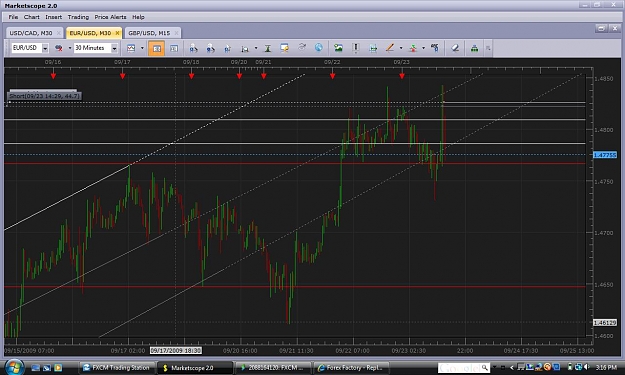Screen dimensions: 625x375
Task: Click the red 09/23 day marker arrow
Action: pos(402,76)
